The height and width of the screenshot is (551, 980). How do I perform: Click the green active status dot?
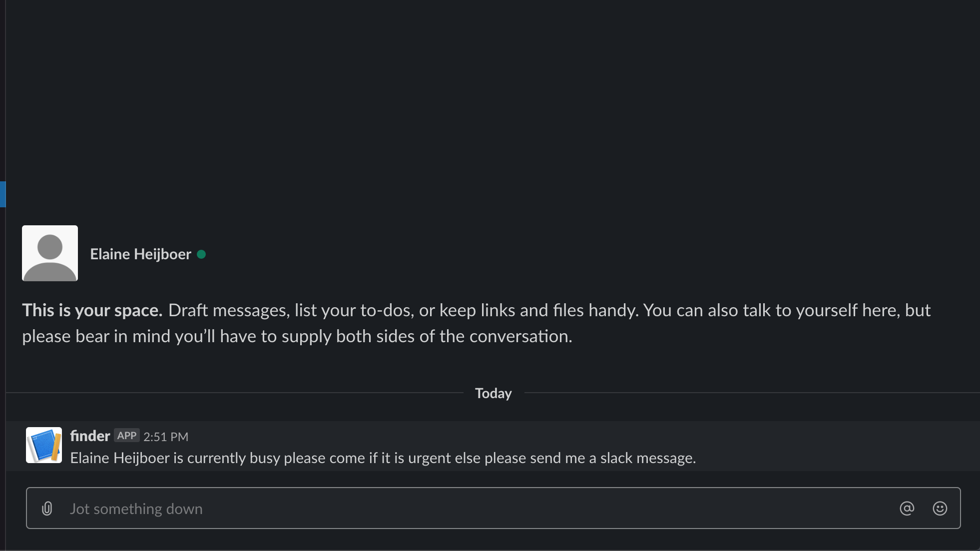coord(201,254)
